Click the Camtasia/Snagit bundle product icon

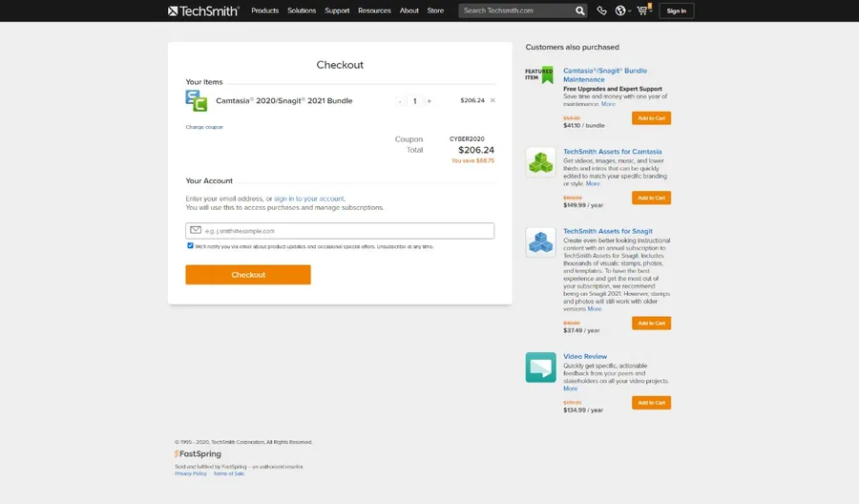(196, 101)
